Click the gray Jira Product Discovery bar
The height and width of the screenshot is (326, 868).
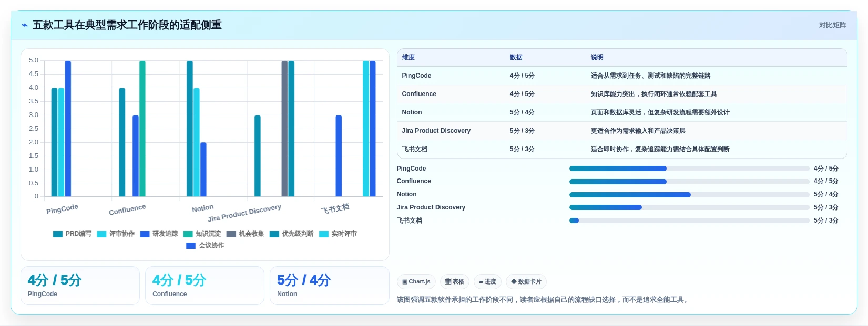click(x=284, y=129)
